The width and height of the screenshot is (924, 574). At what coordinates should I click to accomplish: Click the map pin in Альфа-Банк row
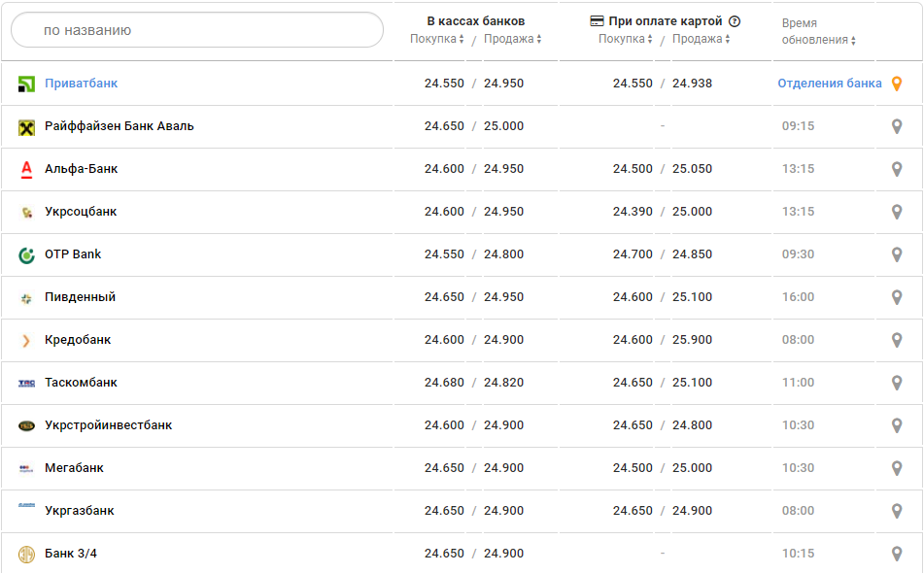click(897, 169)
